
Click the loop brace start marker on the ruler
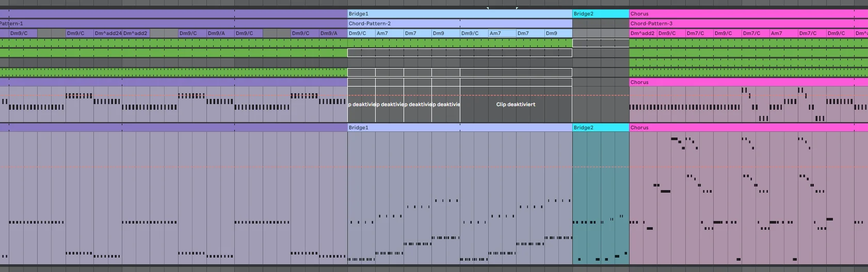click(488, 8)
